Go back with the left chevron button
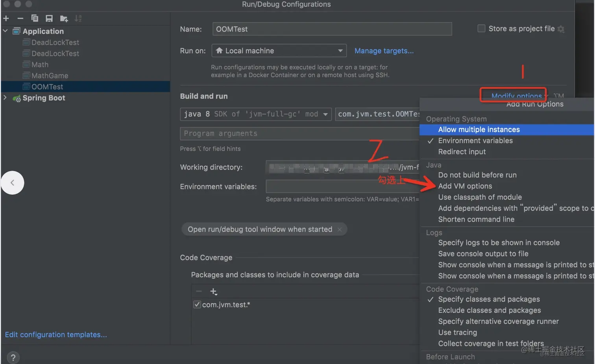This screenshot has height=364, width=595. (13, 183)
